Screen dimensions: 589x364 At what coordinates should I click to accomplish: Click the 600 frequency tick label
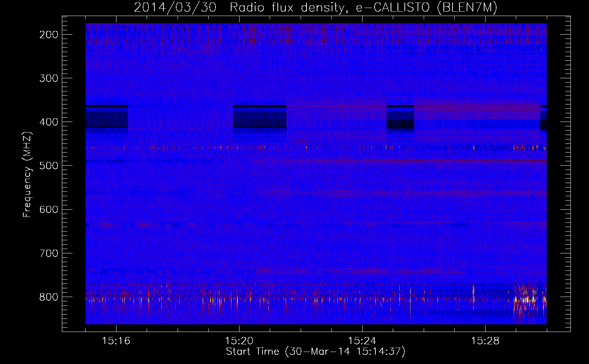coord(48,209)
